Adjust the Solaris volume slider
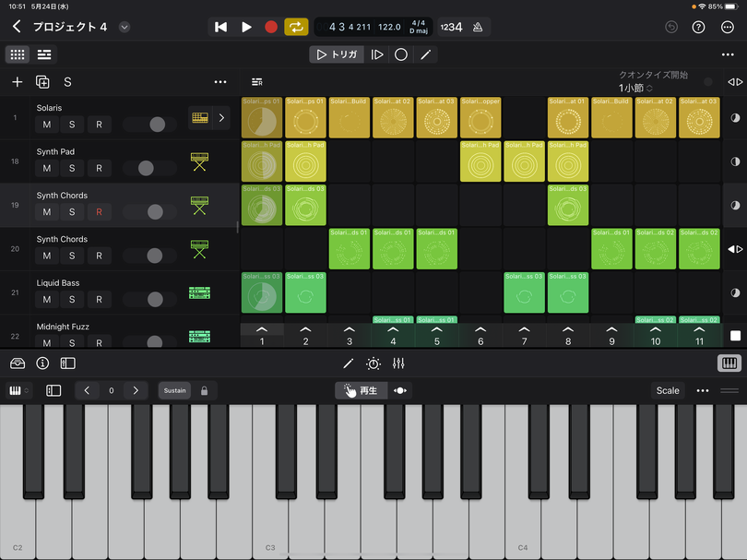Viewport: 747px width, 560px height. pyautogui.click(x=149, y=125)
